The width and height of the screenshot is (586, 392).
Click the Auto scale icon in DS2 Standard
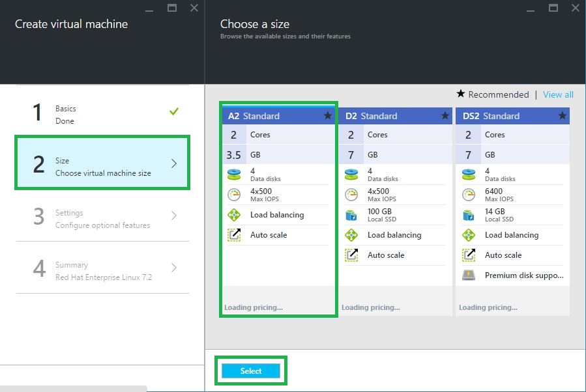point(469,255)
